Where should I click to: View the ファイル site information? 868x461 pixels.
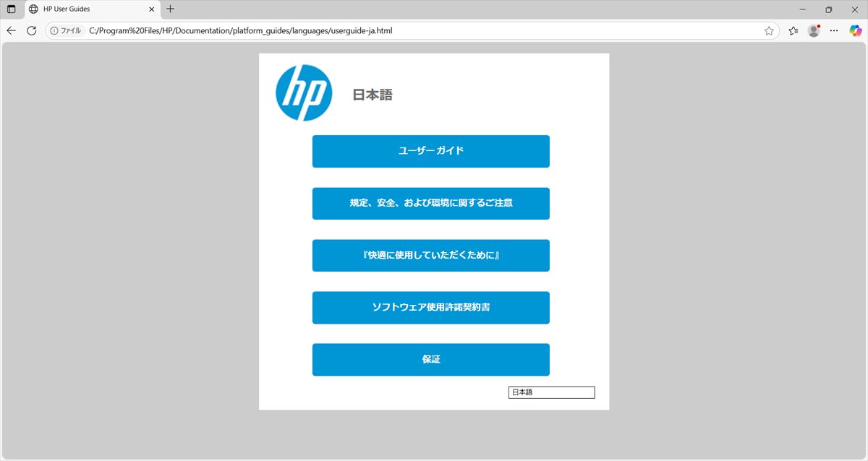click(66, 31)
